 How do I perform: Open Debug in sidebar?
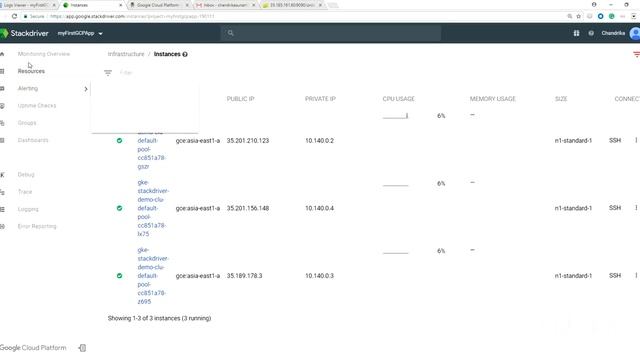[26, 174]
